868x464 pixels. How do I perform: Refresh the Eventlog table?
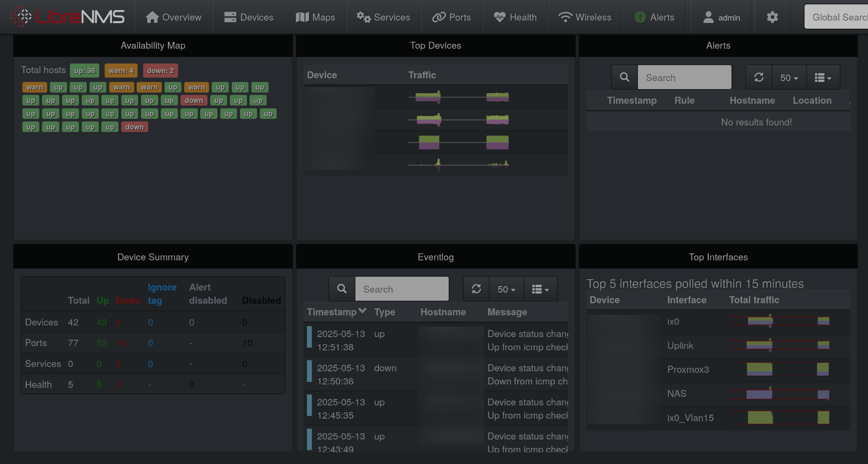(476, 289)
